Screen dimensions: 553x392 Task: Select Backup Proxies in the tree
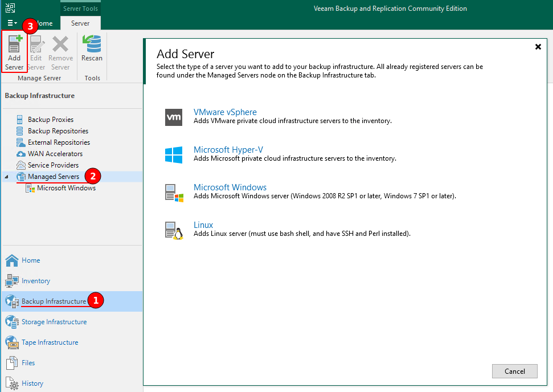(x=51, y=120)
